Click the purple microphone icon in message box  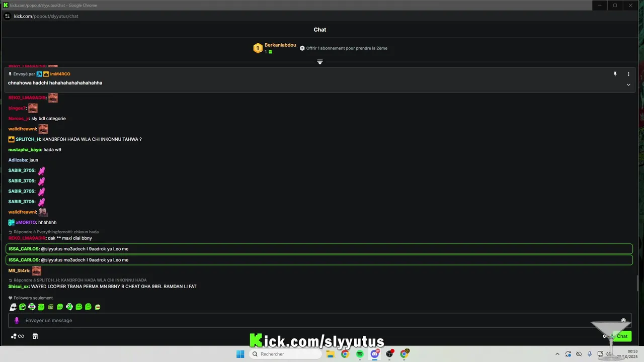click(17, 320)
